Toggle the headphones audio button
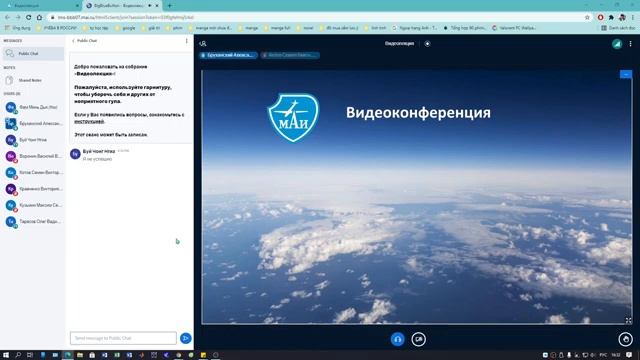 (398, 339)
